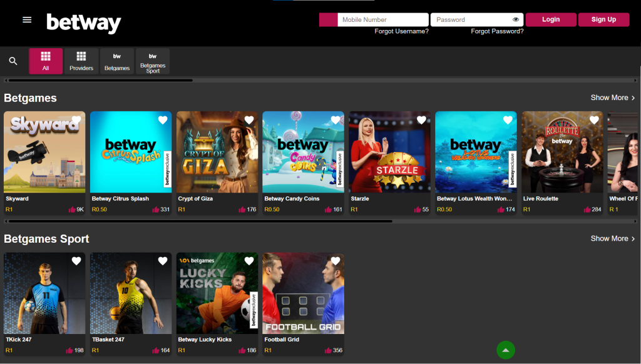Open the Forgot Username link
The image size is (641, 364).
click(401, 31)
